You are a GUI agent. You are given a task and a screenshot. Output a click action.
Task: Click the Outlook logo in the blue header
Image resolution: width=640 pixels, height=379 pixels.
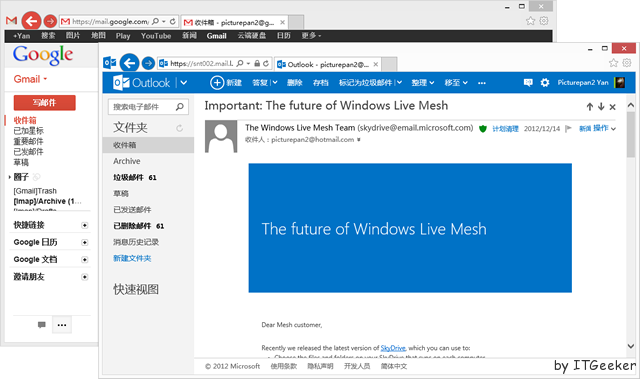[141, 83]
